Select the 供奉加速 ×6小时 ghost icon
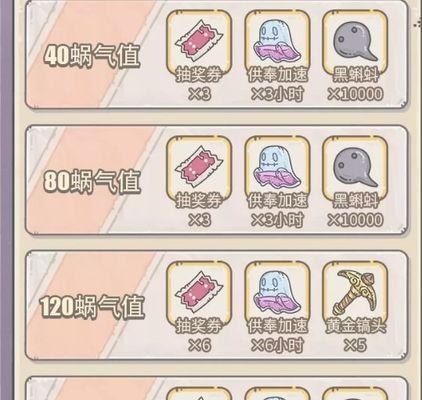Viewport: 422px width, 400px height. pos(277,293)
